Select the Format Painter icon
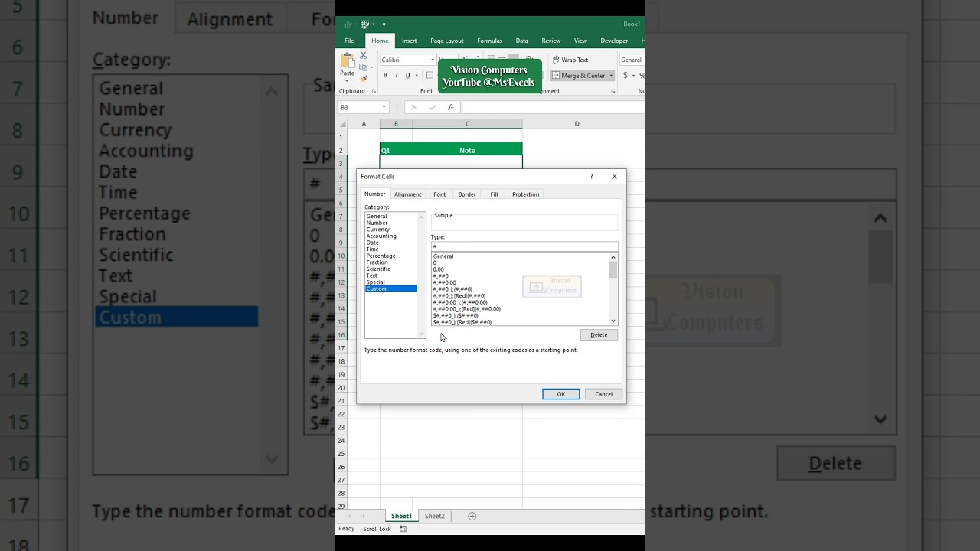Screen dimensions: 980x551 [x=364, y=77]
